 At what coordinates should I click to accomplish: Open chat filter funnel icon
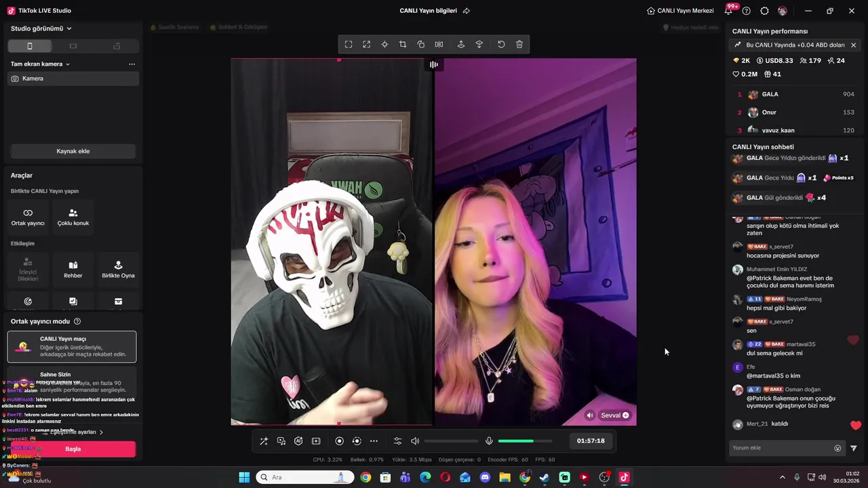pos(854,448)
